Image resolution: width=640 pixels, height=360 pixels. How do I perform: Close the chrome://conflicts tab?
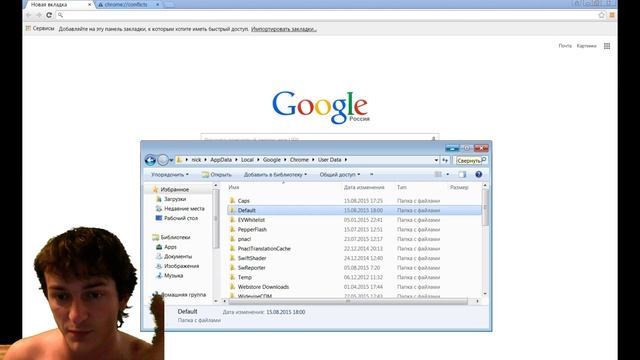coord(158,4)
